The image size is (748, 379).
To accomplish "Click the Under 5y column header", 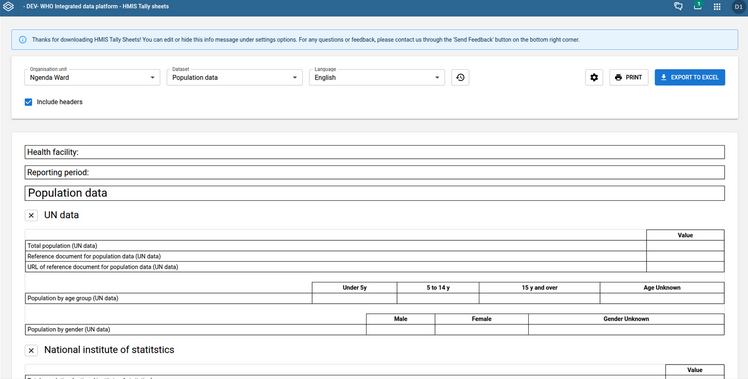I will (x=354, y=287).
